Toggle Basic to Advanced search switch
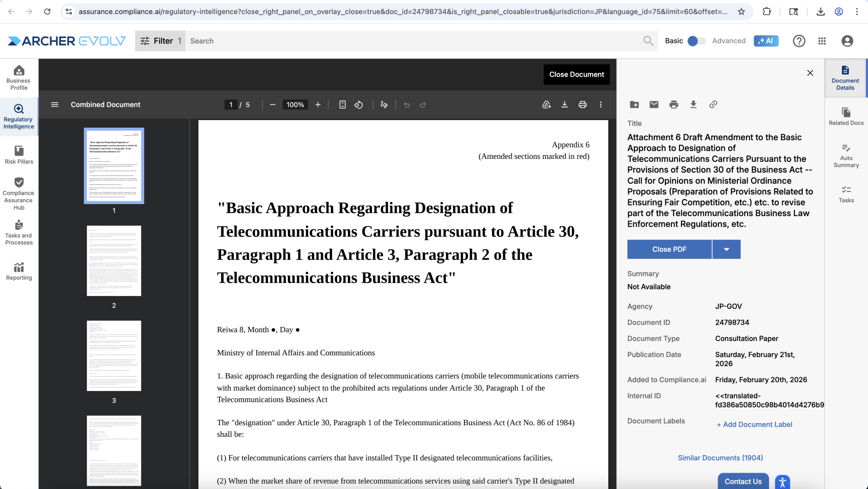 coord(696,41)
